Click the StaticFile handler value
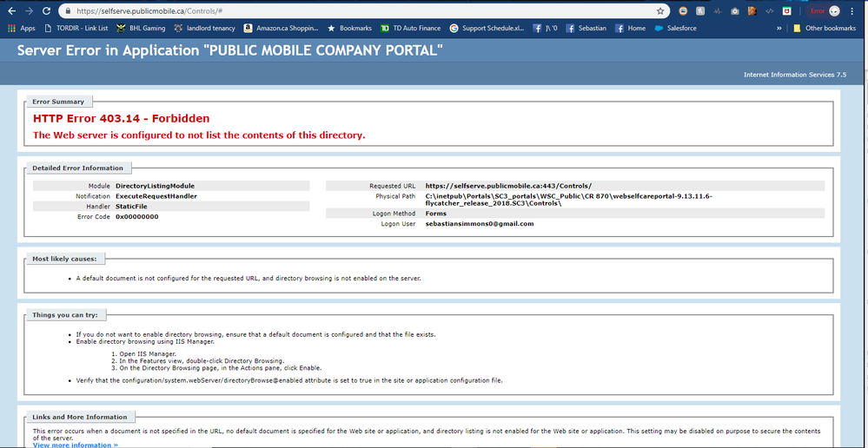The height and width of the screenshot is (448, 868). 131,207
